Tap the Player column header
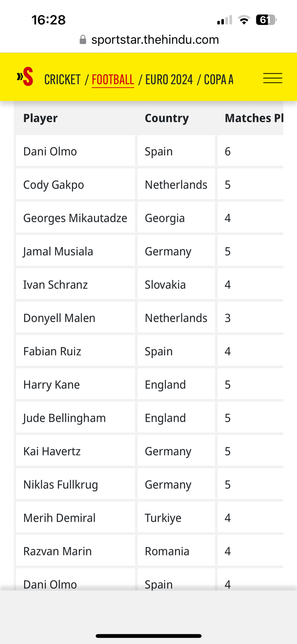 coord(41,118)
